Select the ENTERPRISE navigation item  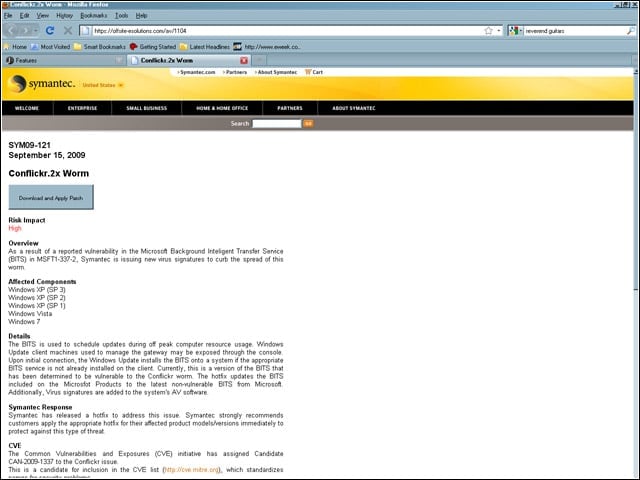(82, 108)
